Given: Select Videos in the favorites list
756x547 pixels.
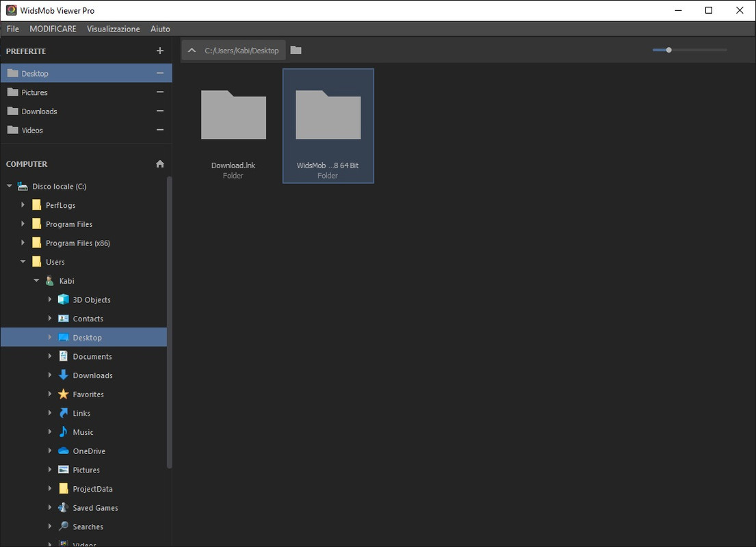Looking at the screenshot, I should pos(86,130).
